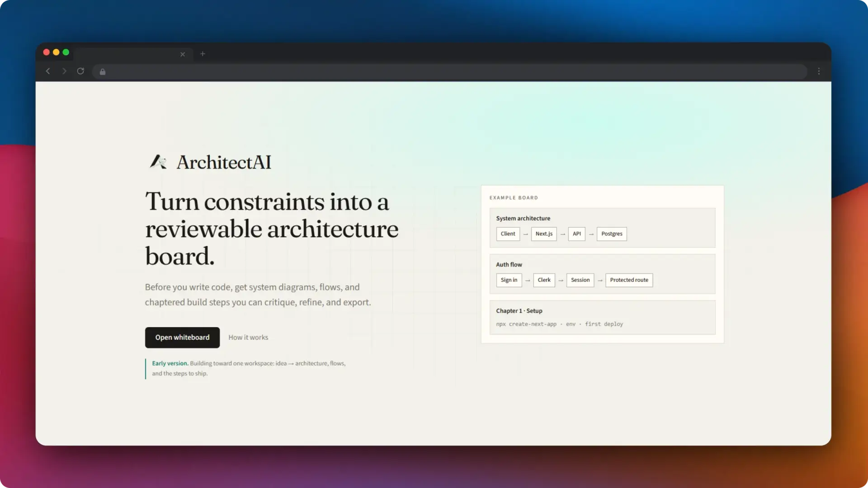Image resolution: width=868 pixels, height=488 pixels.
Task: Click the browser back arrow
Action: coord(48,71)
